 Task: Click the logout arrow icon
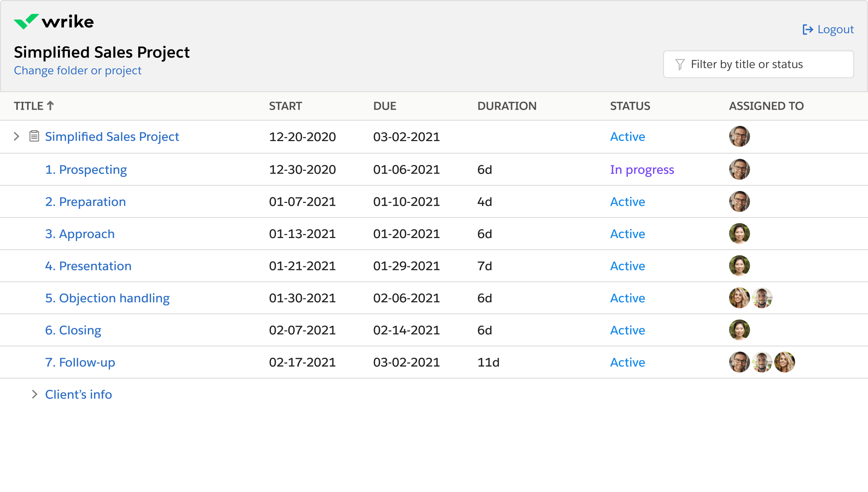(x=808, y=29)
